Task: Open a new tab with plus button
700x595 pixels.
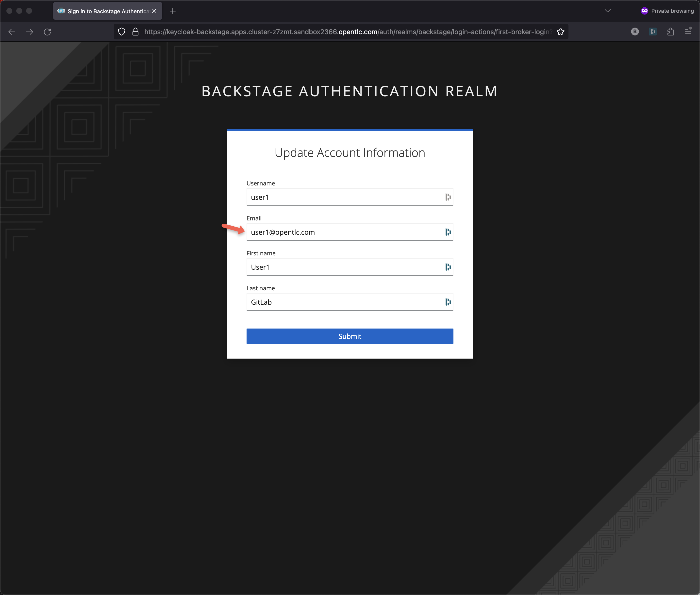Action: pos(173,11)
